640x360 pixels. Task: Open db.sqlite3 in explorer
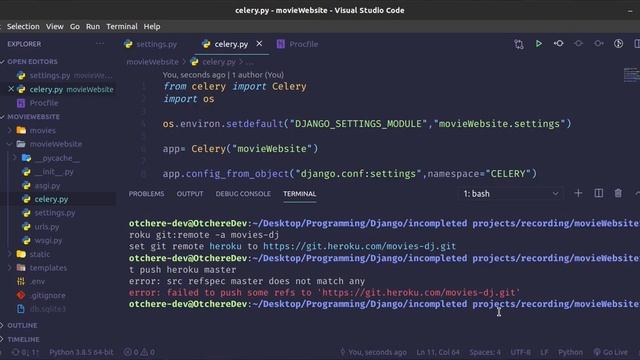point(47,309)
